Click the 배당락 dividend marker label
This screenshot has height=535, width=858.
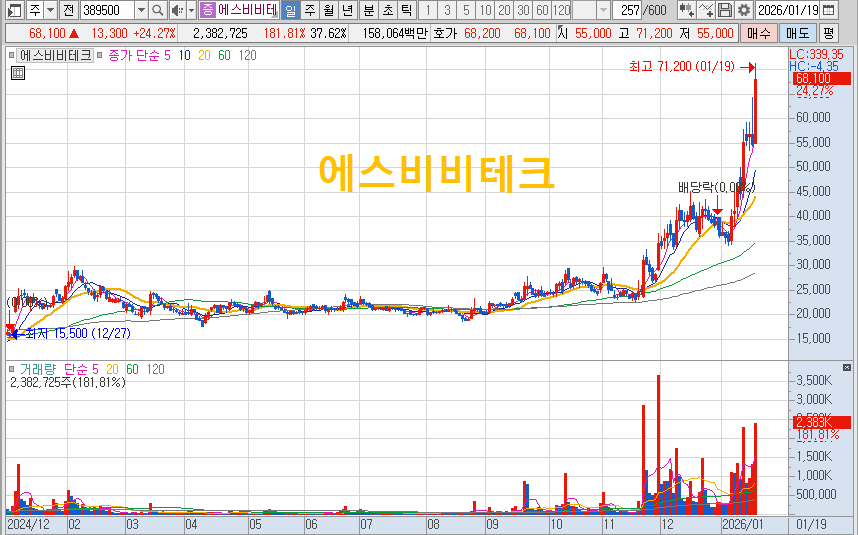point(716,188)
